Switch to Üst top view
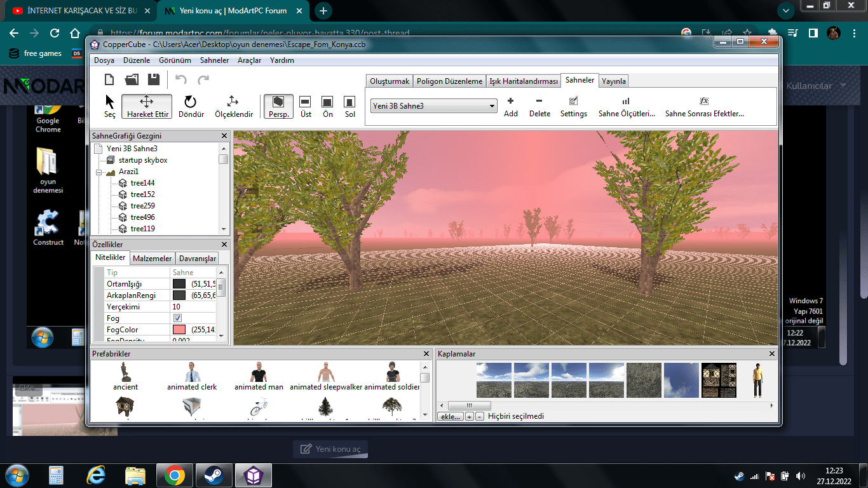The height and width of the screenshot is (488, 868). 306,106
